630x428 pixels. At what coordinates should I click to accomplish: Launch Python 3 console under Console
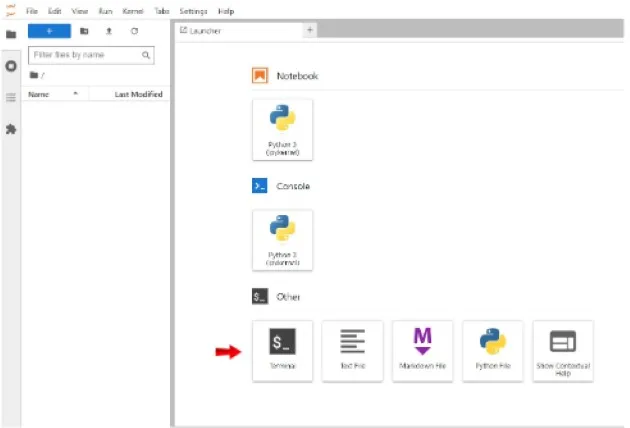[282, 240]
